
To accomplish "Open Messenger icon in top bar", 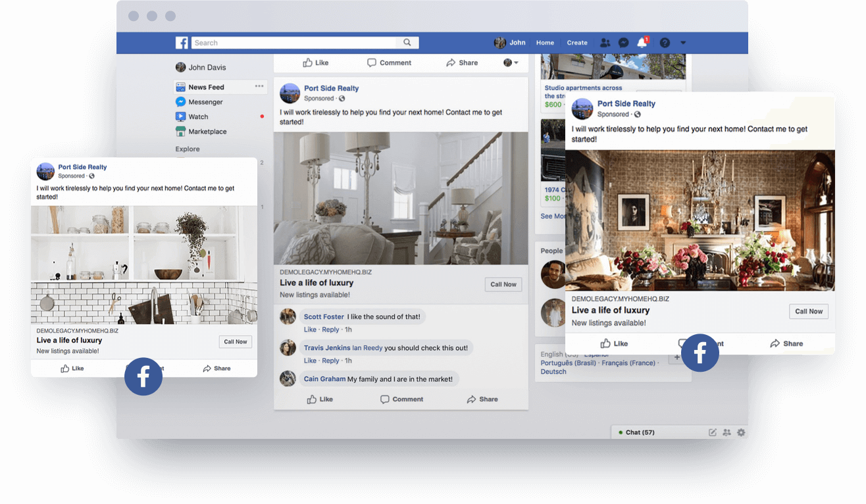I will coord(624,43).
